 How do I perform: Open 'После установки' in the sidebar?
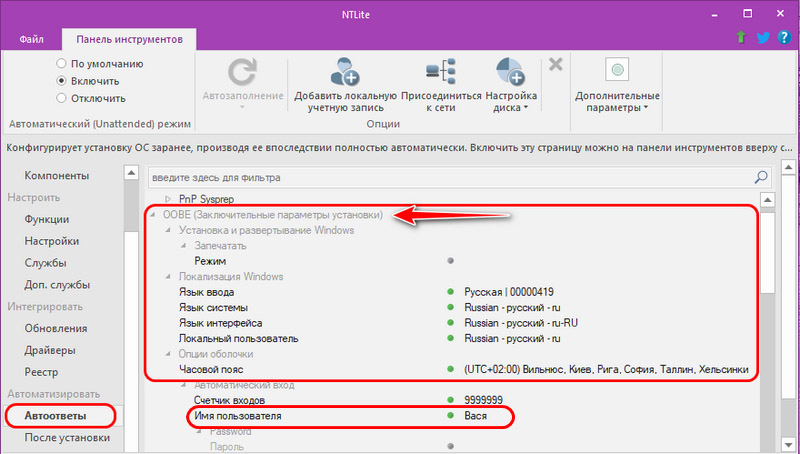click(x=67, y=438)
